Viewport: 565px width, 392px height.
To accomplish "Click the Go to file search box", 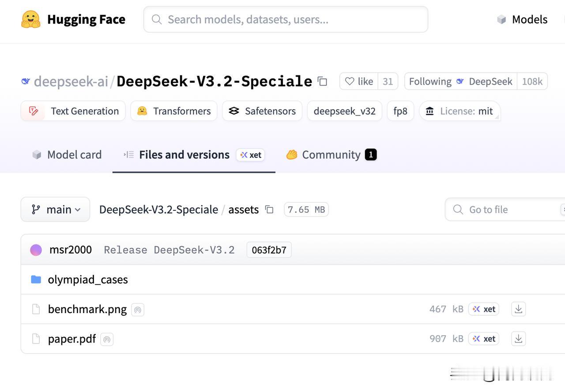I will tap(503, 209).
